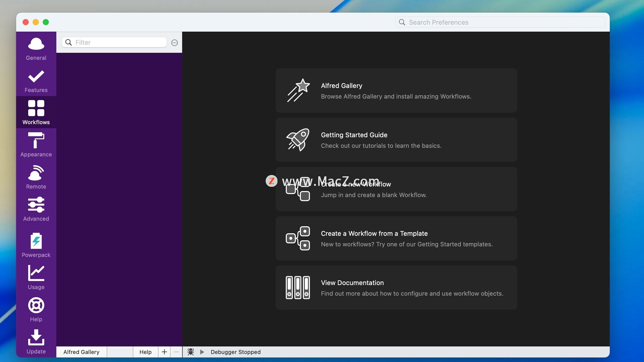Screen dimensions: 644x362
Task: Choose Create a Workflow from a Template
Action: pyautogui.click(x=396, y=238)
